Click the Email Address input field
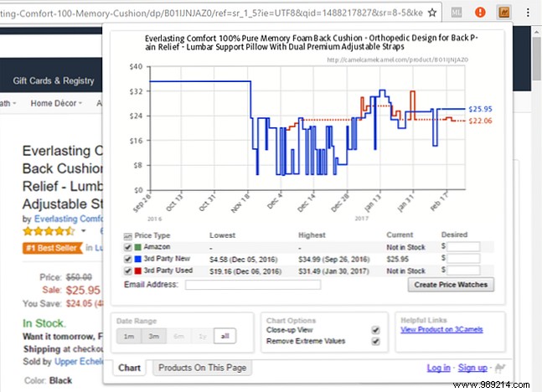The height and width of the screenshot is (392, 542). 252,285
